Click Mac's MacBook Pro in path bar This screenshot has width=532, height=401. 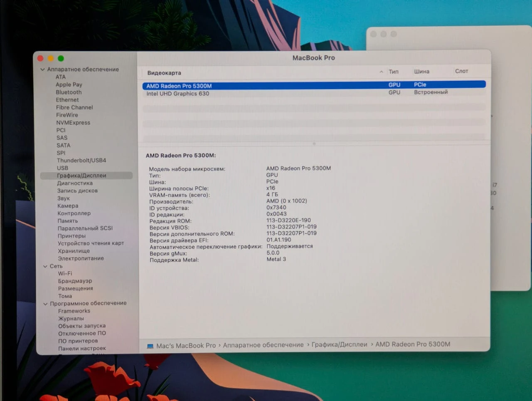(x=186, y=346)
